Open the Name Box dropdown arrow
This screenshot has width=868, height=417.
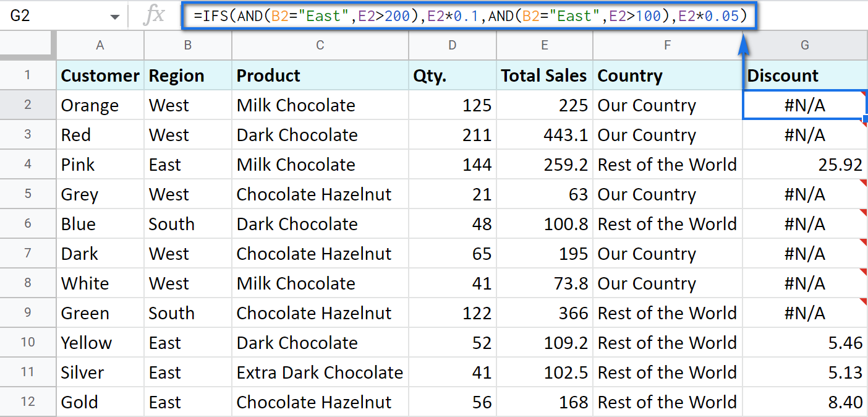click(x=115, y=15)
